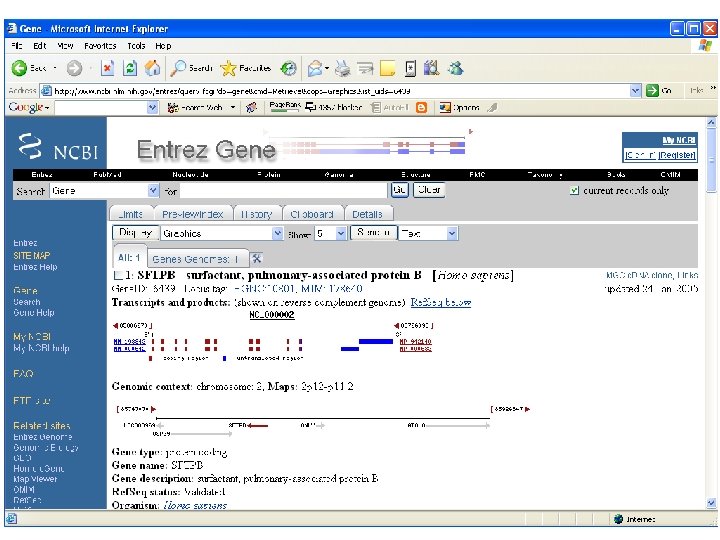
Task: Open the Mail icon dropdown arrow
Action: tap(327, 68)
